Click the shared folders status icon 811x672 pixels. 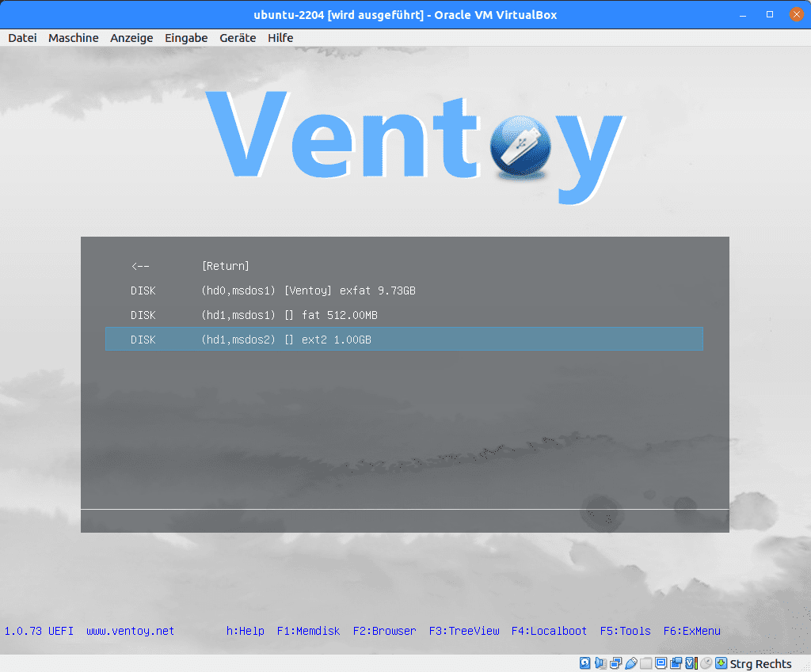tap(646, 663)
